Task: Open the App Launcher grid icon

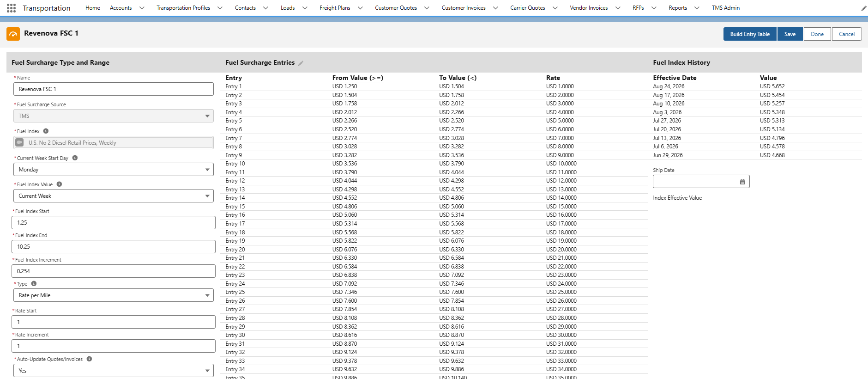Action: (x=11, y=8)
